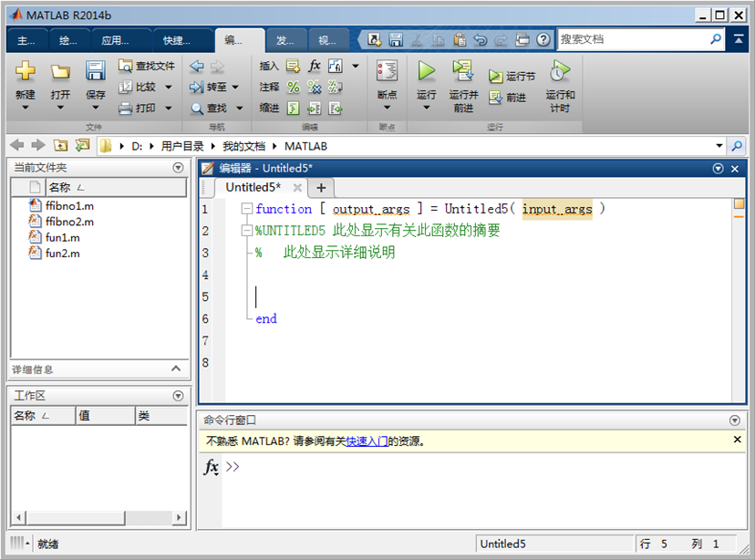Viewport: 755px width, 560px height.
Task: Open the address bar path history dropdown
Action: coord(719,145)
